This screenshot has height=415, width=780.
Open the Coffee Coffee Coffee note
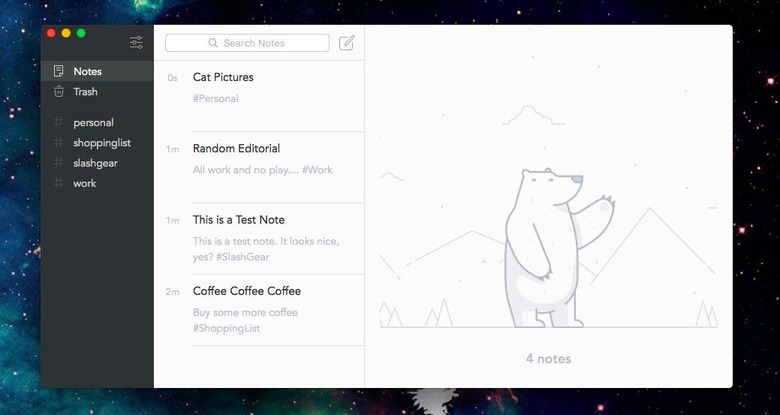pos(259,310)
